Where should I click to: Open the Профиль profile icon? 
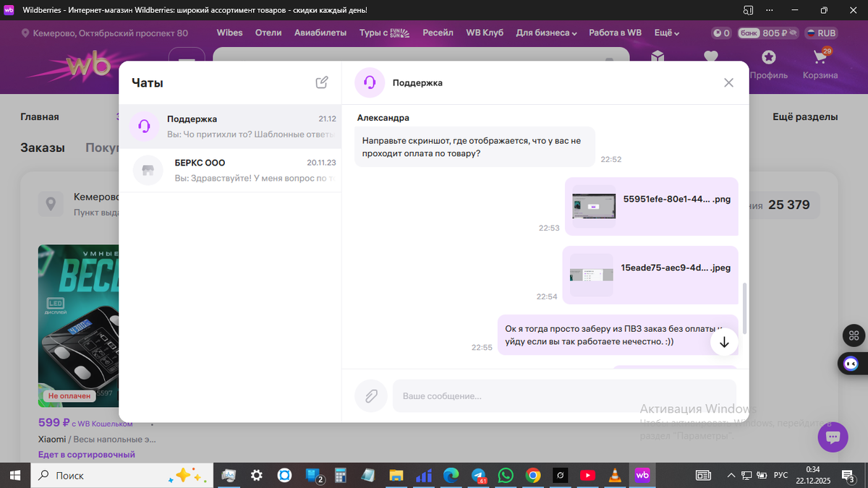coord(768,64)
